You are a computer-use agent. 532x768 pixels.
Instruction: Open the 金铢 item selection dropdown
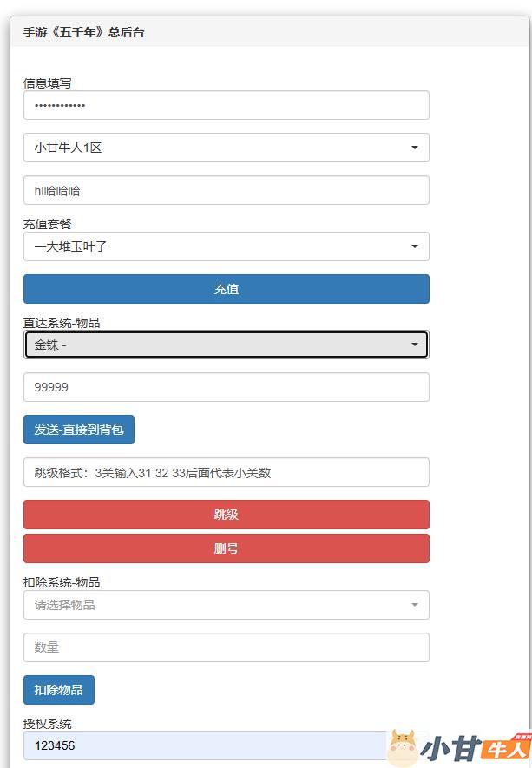(x=226, y=345)
